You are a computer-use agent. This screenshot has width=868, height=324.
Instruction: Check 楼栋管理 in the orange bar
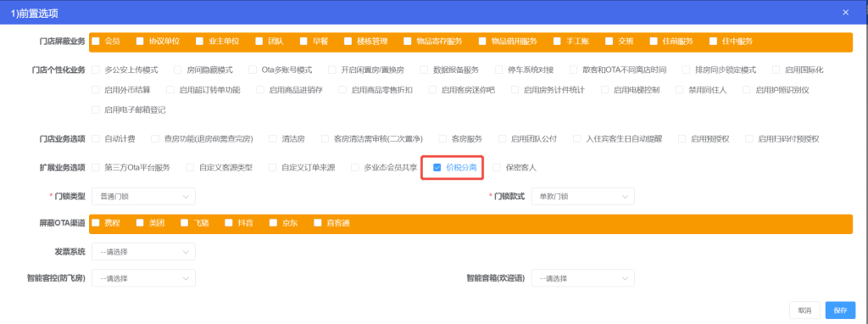point(348,41)
